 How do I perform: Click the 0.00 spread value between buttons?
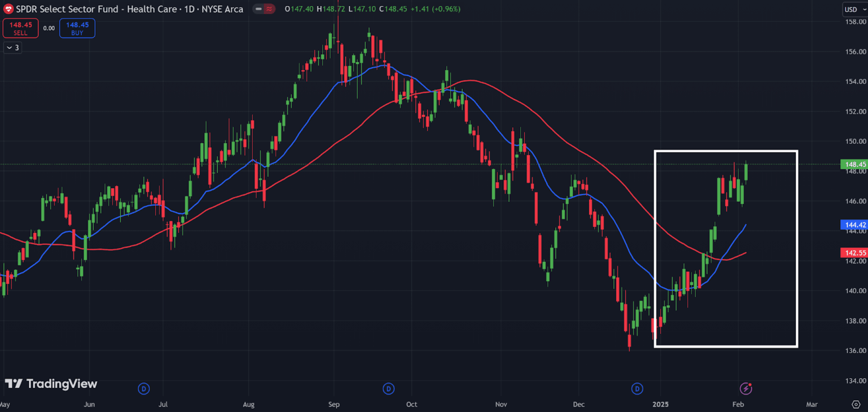pyautogui.click(x=49, y=28)
